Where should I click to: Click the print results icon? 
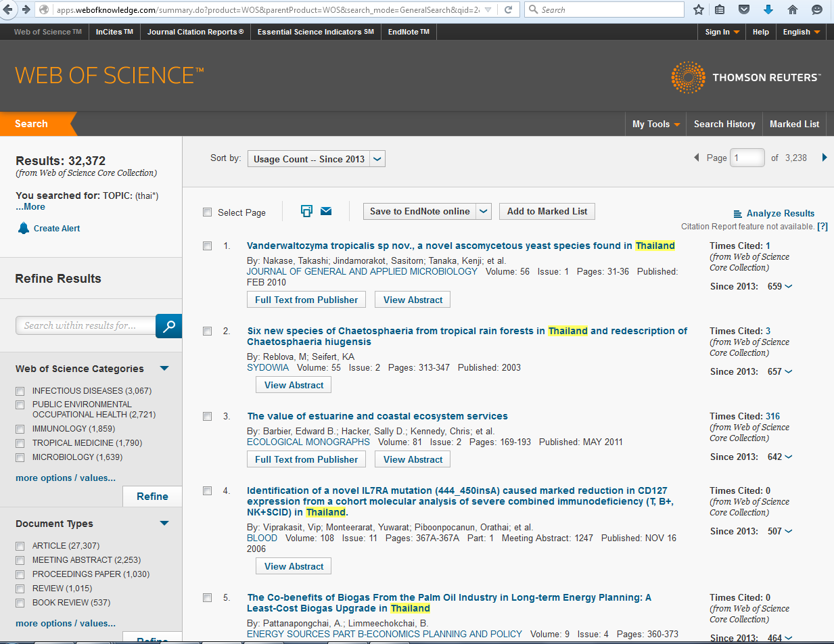(x=306, y=211)
